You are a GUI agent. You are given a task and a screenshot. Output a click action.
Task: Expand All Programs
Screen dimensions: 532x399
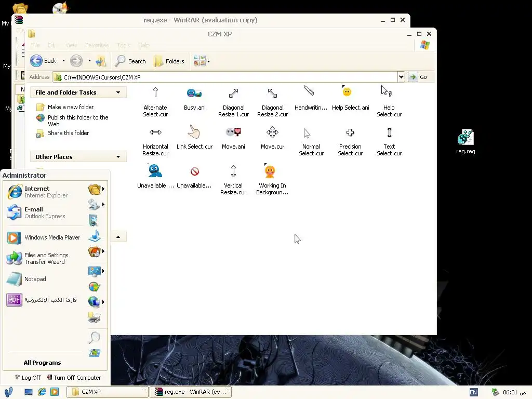coord(43,363)
